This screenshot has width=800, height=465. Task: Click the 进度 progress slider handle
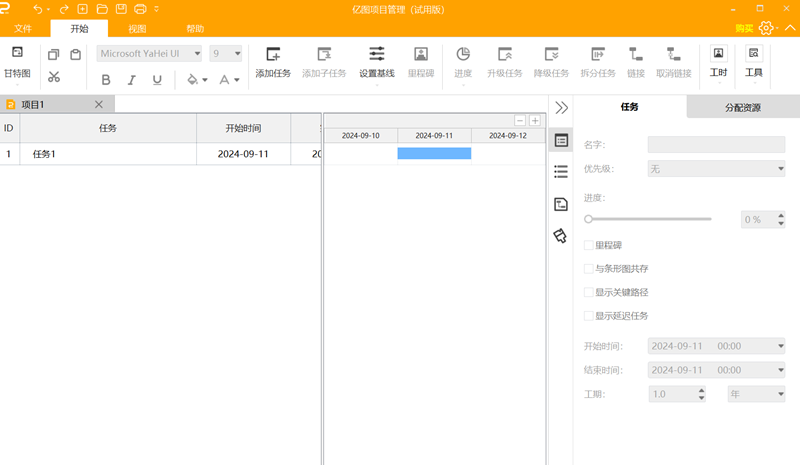pyautogui.click(x=589, y=218)
